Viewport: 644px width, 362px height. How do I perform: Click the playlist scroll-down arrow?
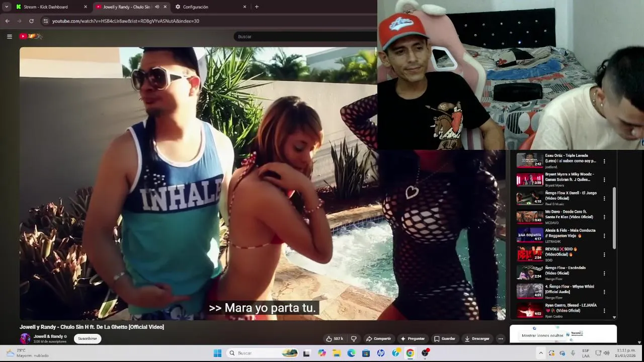(x=614, y=317)
